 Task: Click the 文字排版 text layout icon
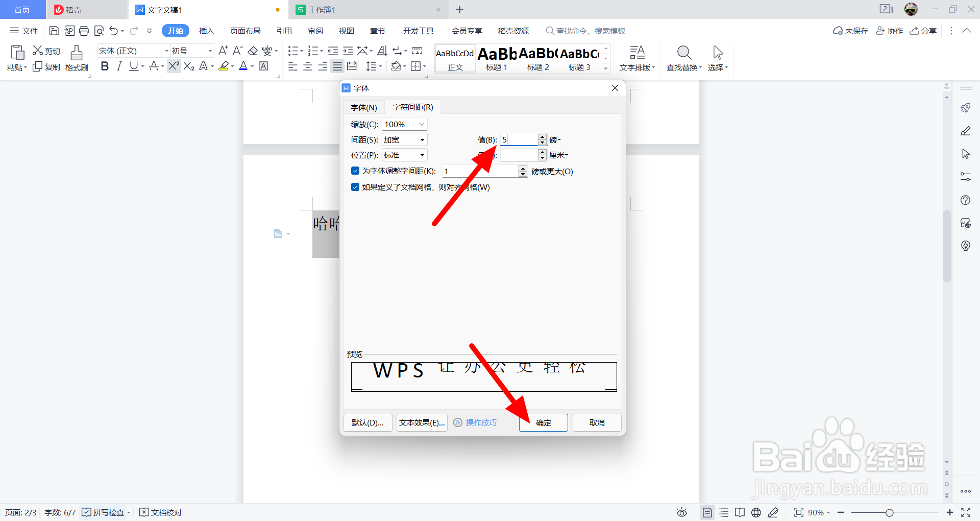(636, 58)
